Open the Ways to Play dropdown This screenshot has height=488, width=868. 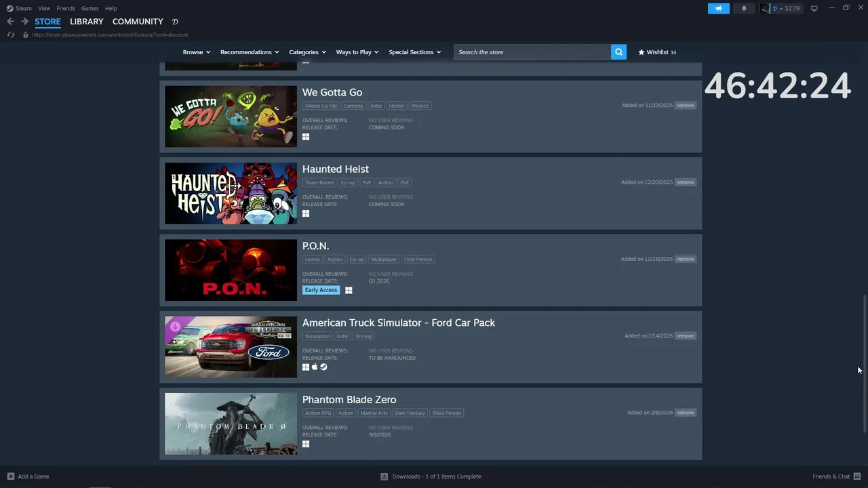pos(357,52)
